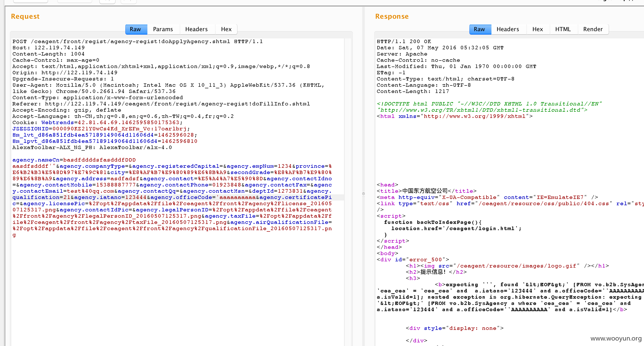The height and width of the screenshot is (346, 644).
Task: Click the title tag line in response
Action: click(427, 191)
